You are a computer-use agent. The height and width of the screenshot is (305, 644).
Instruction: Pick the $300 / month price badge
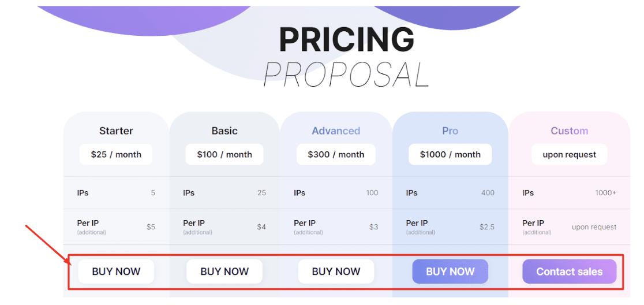click(336, 154)
